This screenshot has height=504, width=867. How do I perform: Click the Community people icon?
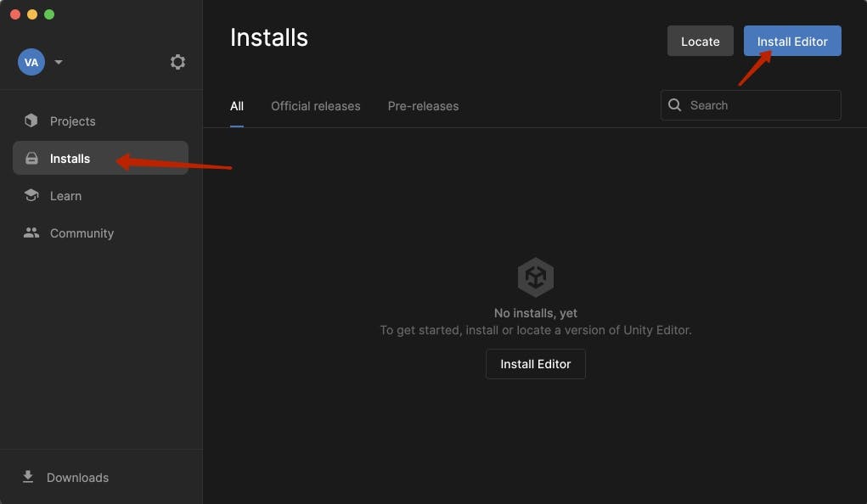31,232
